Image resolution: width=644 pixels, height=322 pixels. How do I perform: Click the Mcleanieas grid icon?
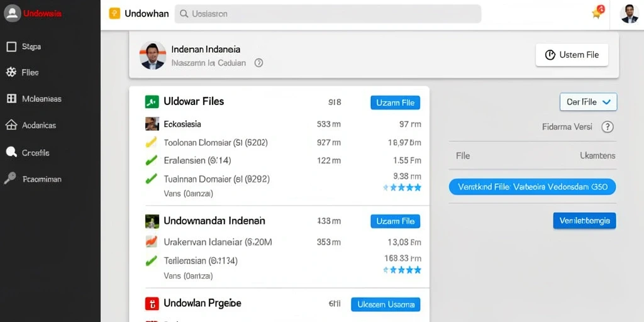[x=11, y=99]
